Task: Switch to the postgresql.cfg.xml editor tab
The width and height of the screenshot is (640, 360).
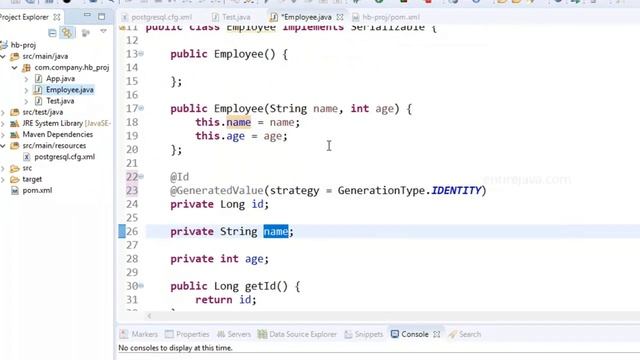Action: point(157,17)
